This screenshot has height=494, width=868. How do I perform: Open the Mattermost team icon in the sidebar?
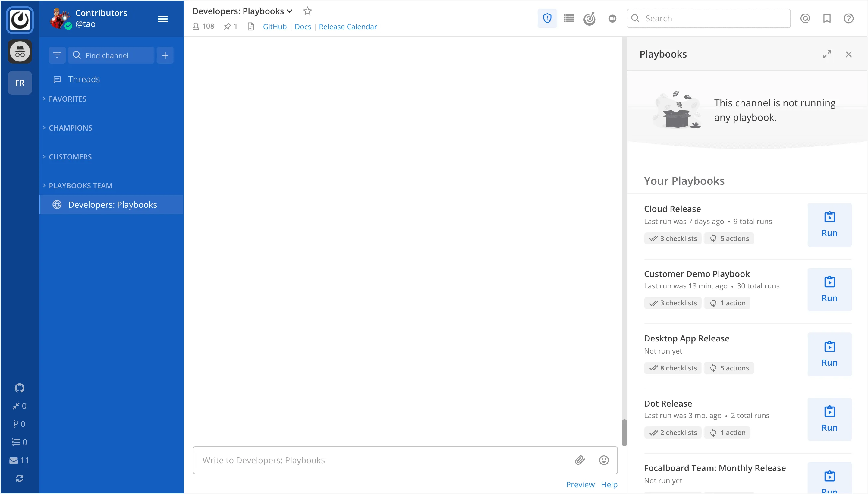(20, 20)
